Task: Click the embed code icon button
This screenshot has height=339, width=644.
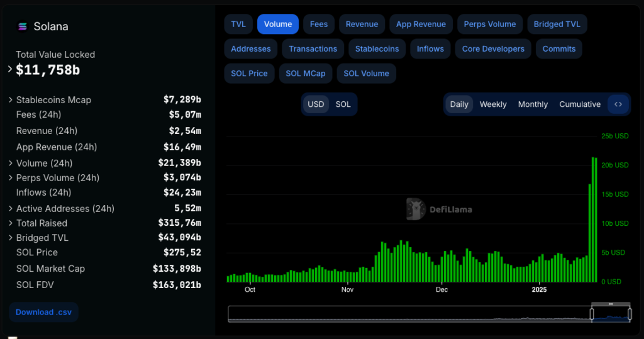Action: 618,104
